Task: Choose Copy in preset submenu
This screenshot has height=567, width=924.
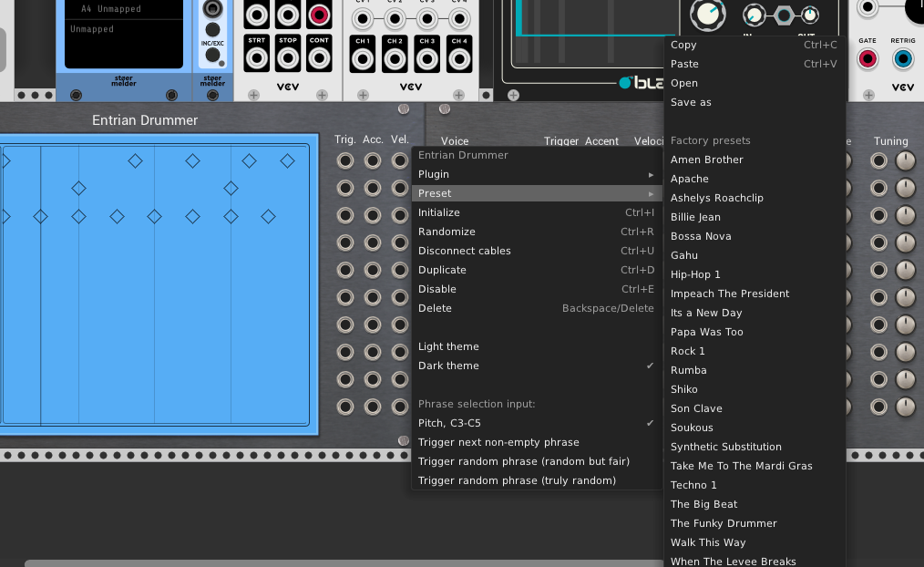Action: point(755,45)
